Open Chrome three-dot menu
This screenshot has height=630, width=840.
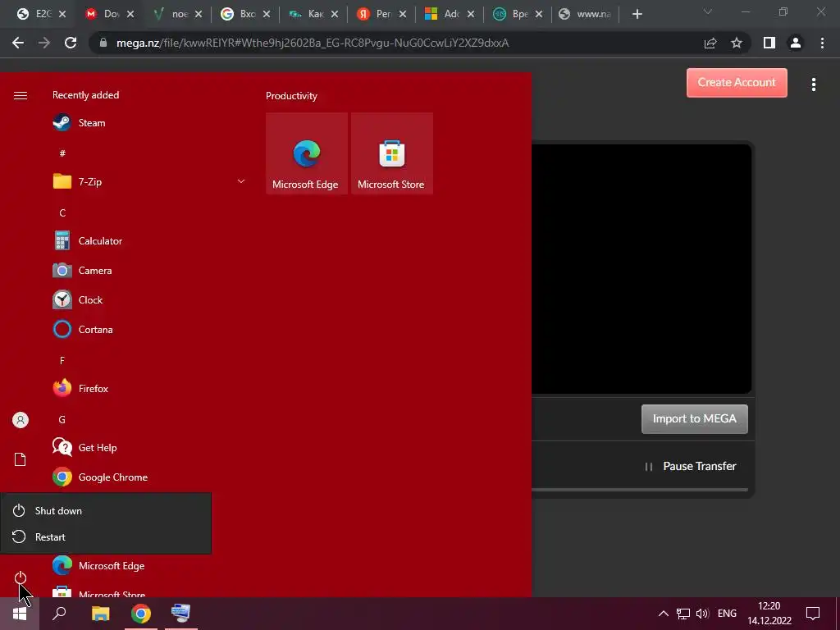tap(822, 43)
